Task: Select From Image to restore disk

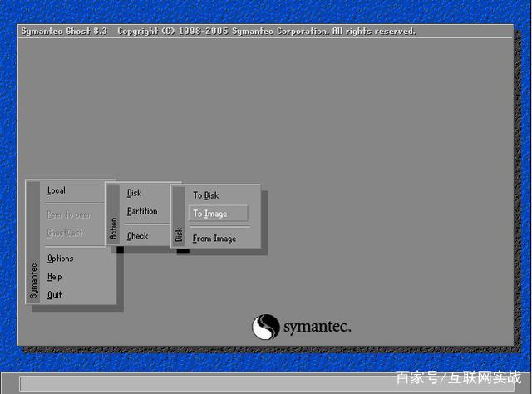Action: (214, 239)
